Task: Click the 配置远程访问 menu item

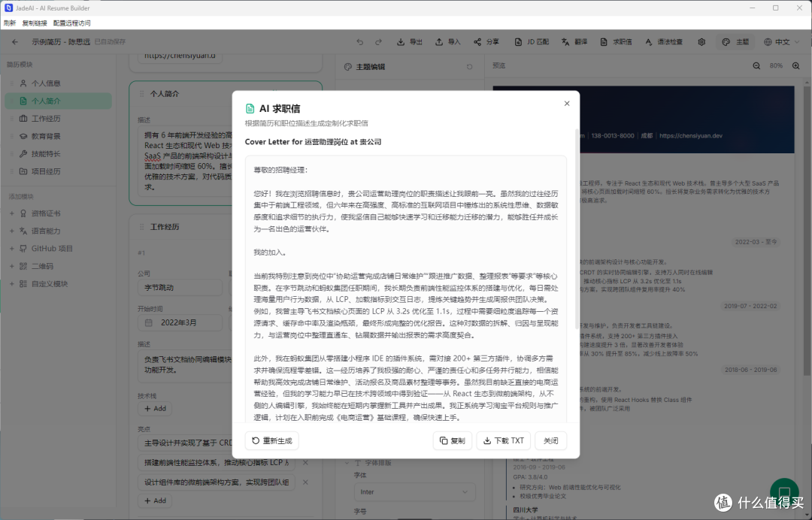Action: [x=72, y=23]
